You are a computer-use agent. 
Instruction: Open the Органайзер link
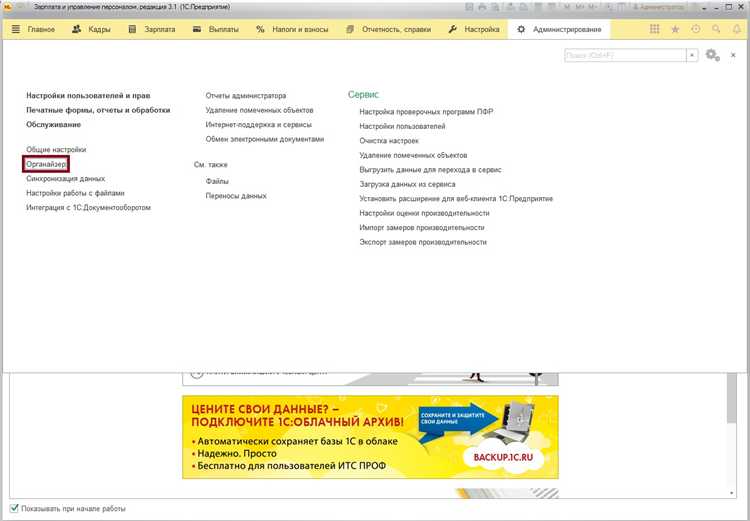tap(46, 164)
